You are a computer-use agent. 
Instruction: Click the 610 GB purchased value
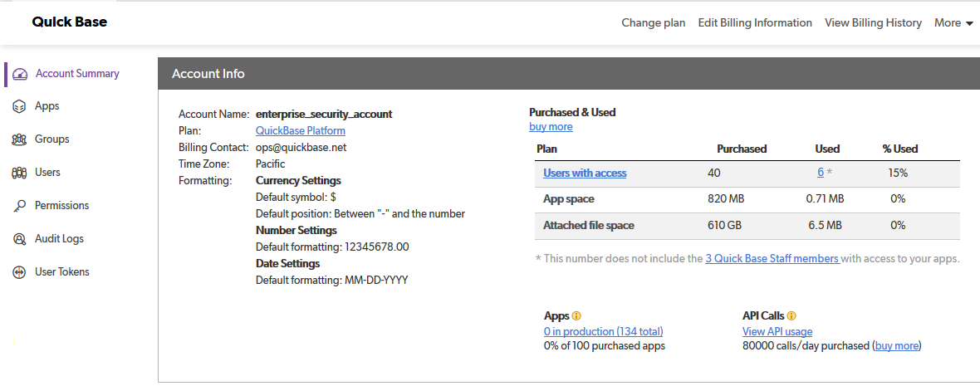[x=724, y=226]
